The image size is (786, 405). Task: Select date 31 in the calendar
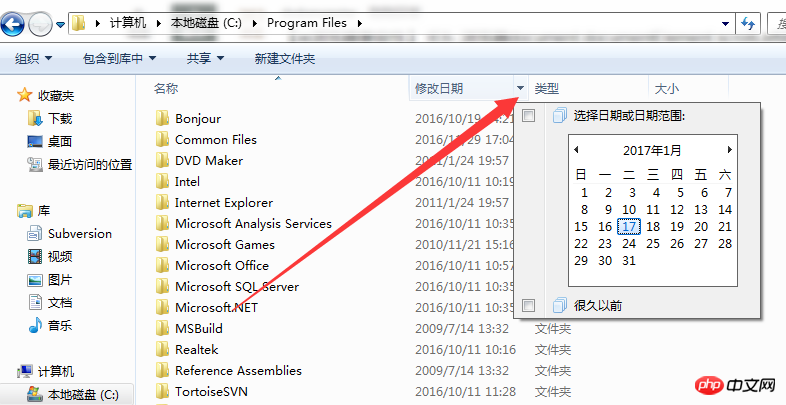click(629, 261)
